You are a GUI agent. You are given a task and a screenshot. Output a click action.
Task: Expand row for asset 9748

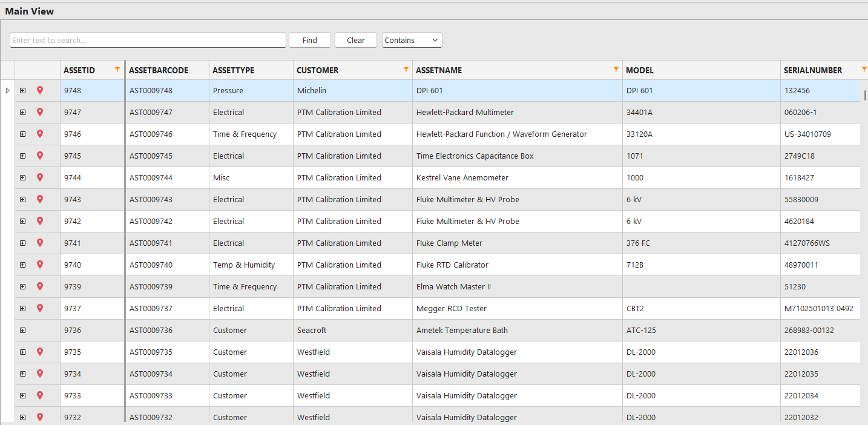tap(22, 90)
